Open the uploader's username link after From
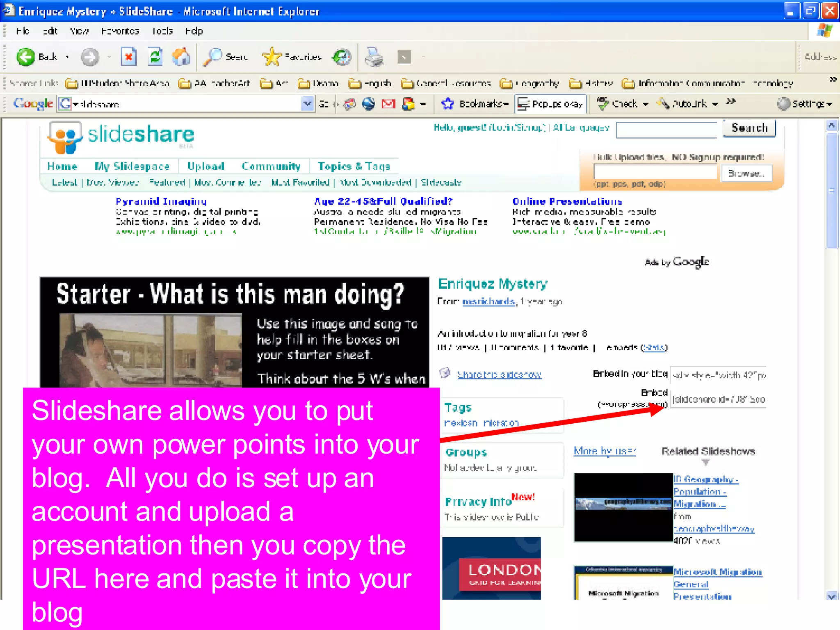Viewport: 840px width, 630px height. tap(488, 301)
